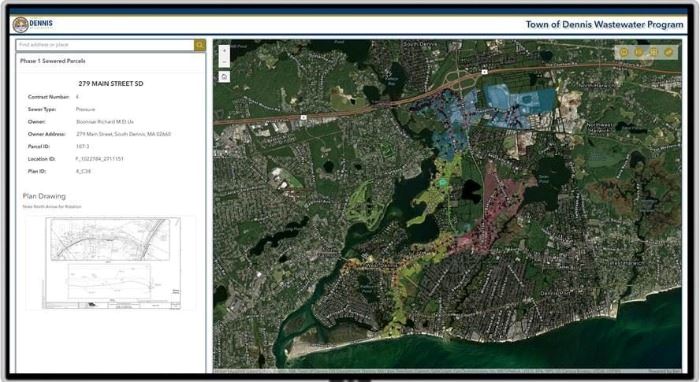Click the '279 MAIN STREET SD' title
This screenshot has width=700, height=382.
[111, 83]
